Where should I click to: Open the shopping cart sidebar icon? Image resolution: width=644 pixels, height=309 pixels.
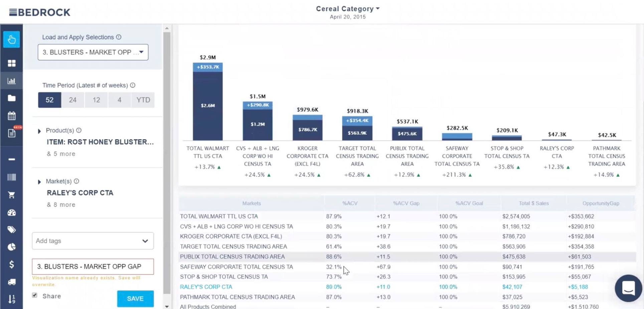coord(11,195)
